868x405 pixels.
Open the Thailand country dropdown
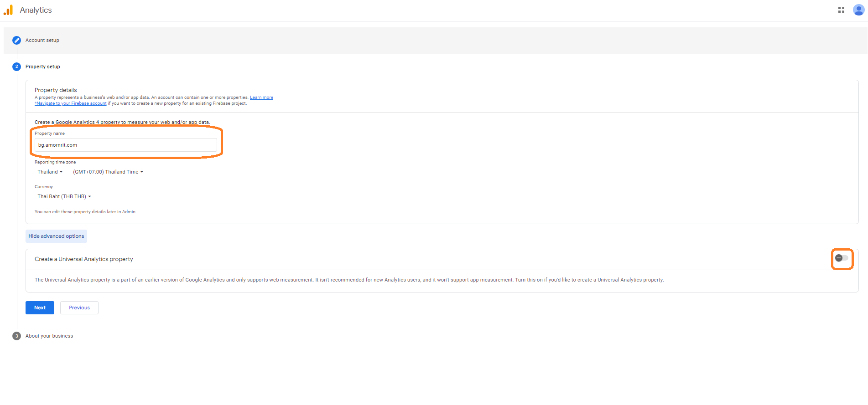[50, 172]
